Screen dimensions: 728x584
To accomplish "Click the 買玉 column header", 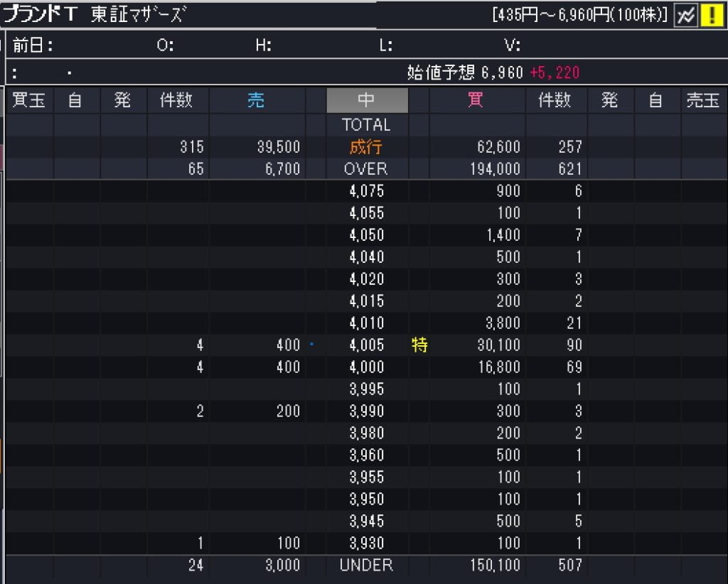I will pyautogui.click(x=29, y=101).
